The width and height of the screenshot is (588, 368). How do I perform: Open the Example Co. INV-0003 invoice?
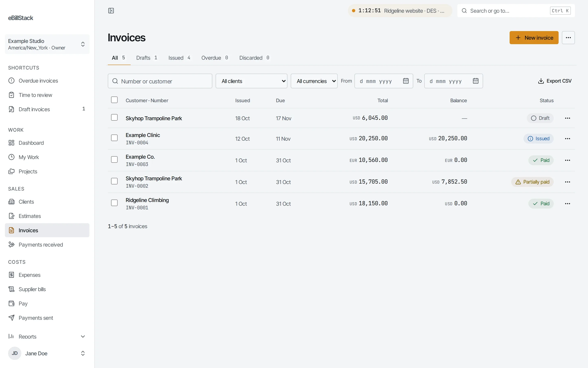tap(140, 157)
